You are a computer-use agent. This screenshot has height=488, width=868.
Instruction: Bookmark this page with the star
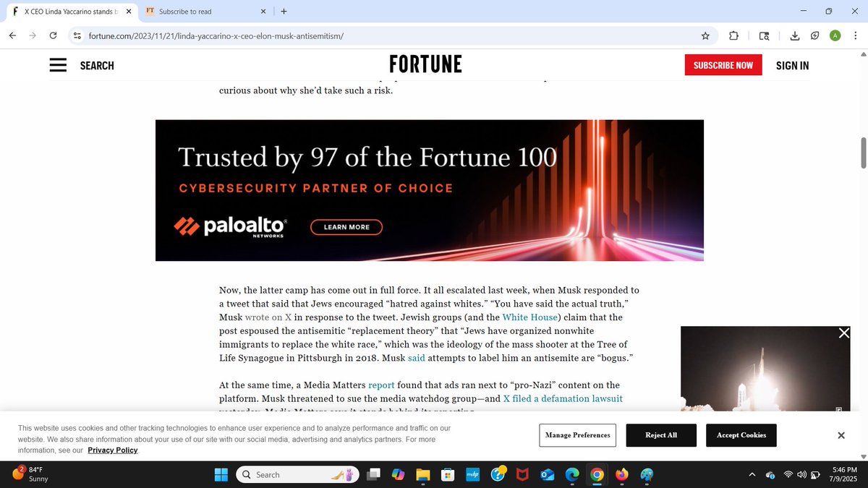point(705,35)
